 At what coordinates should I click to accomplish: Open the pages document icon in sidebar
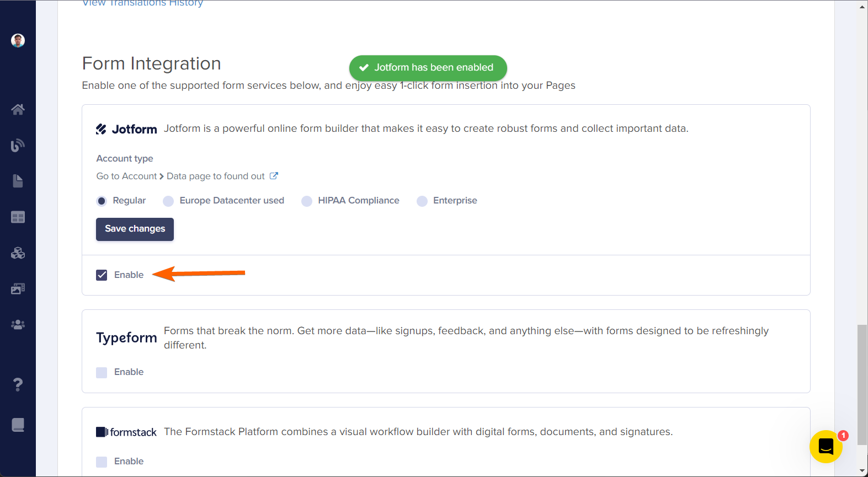18,181
